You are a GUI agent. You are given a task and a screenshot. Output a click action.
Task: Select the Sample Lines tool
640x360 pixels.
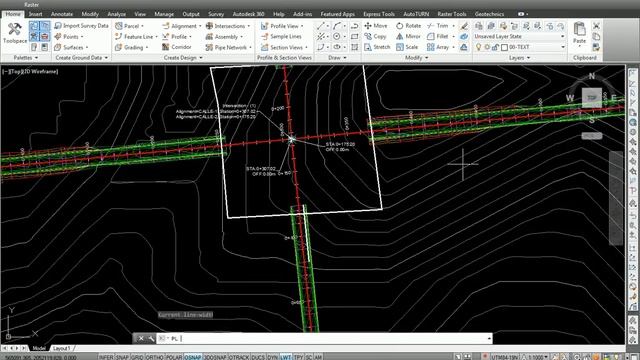(x=281, y=36)
